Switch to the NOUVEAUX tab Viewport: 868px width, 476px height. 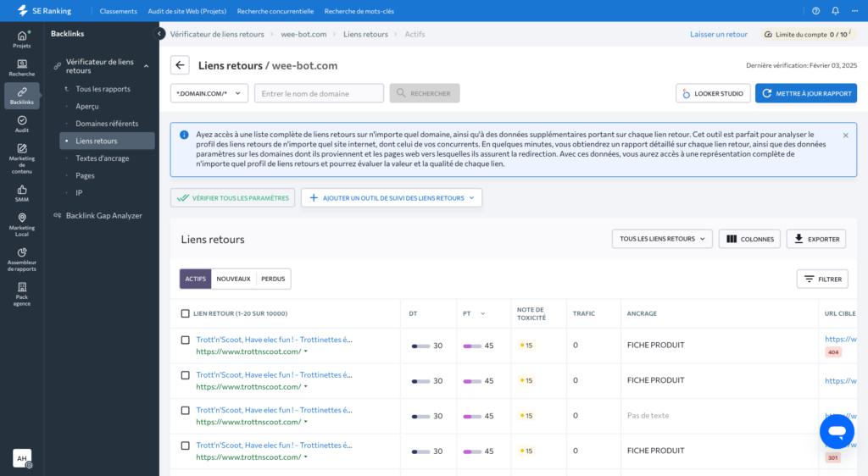233,279
